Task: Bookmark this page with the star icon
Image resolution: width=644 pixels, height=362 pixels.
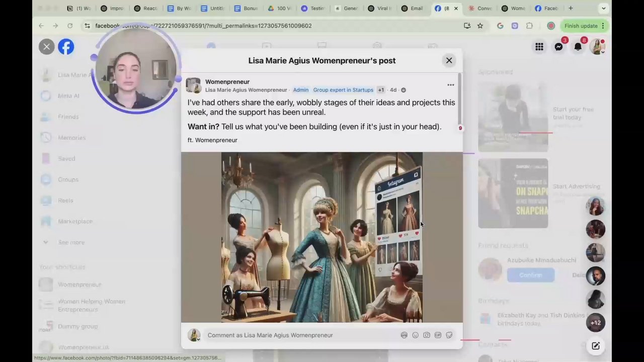Action: (x=480, y=26)
